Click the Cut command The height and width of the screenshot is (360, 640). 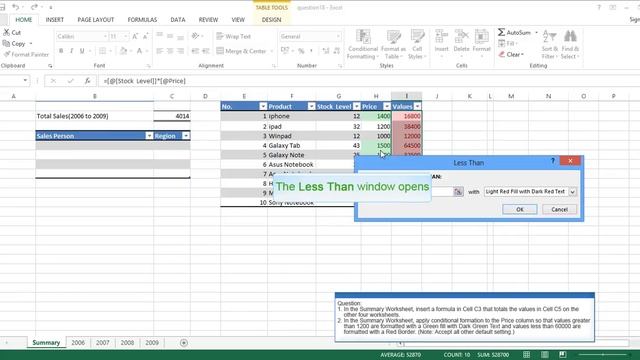tap(12, 32)
